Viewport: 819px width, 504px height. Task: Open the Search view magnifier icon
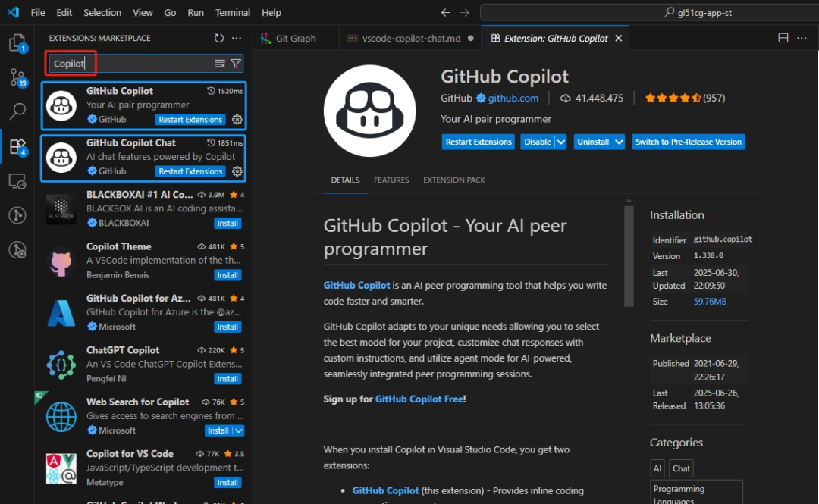17,111
